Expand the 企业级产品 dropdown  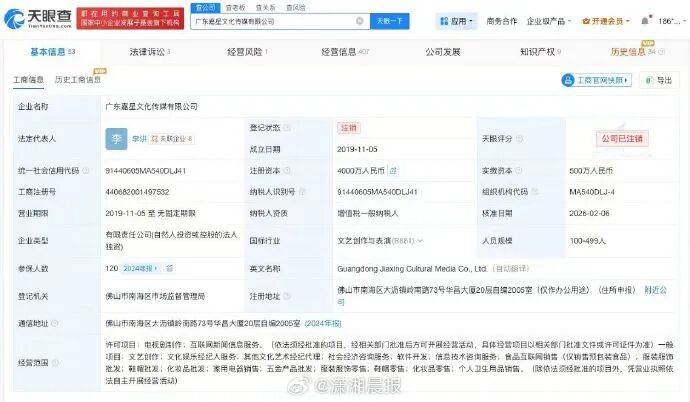(x=548, y=21)
